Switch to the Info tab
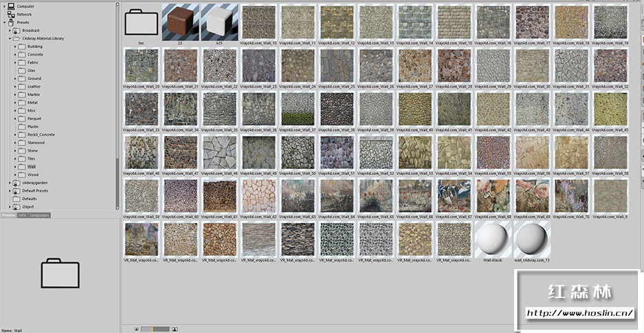Image resolution: width=644 pixels, height=333 pixels. point(23,216)
